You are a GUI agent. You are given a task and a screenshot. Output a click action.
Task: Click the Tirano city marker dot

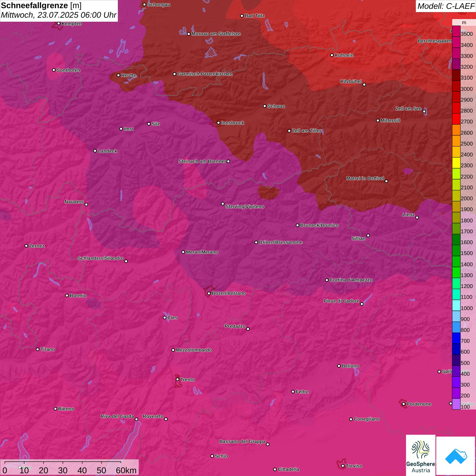coord(38,349)
